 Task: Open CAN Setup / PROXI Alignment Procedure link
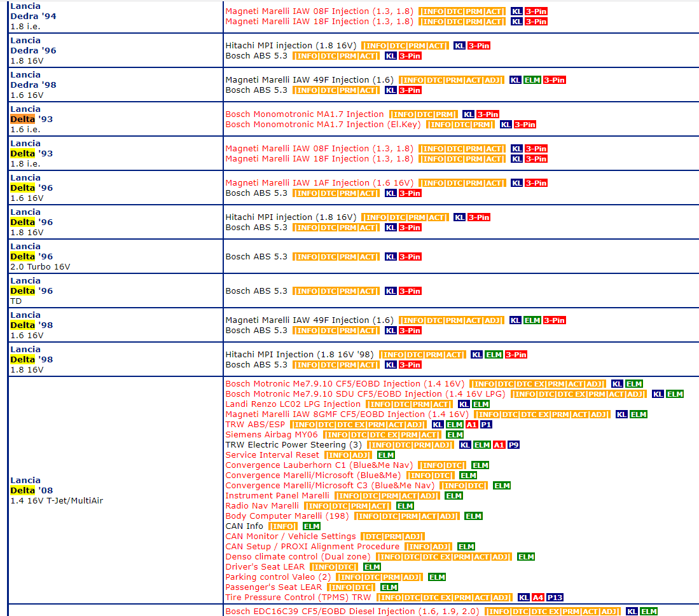tap(312, 547)
